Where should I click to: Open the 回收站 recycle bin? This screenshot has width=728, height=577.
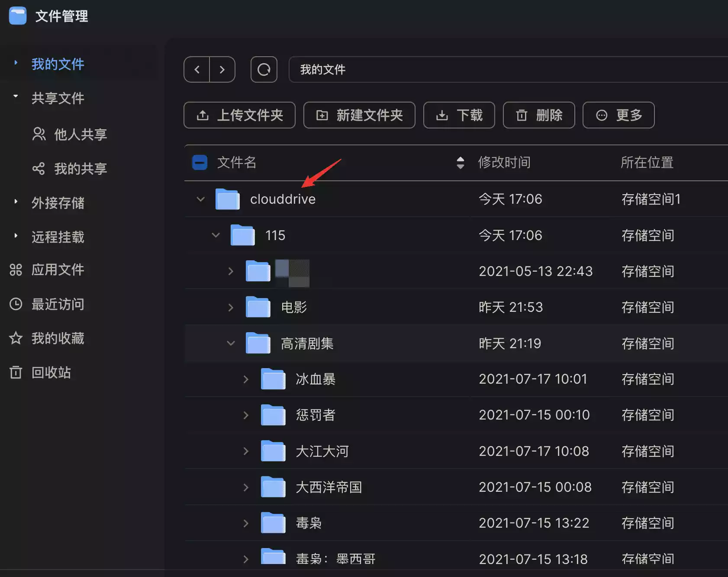(51, 372)
